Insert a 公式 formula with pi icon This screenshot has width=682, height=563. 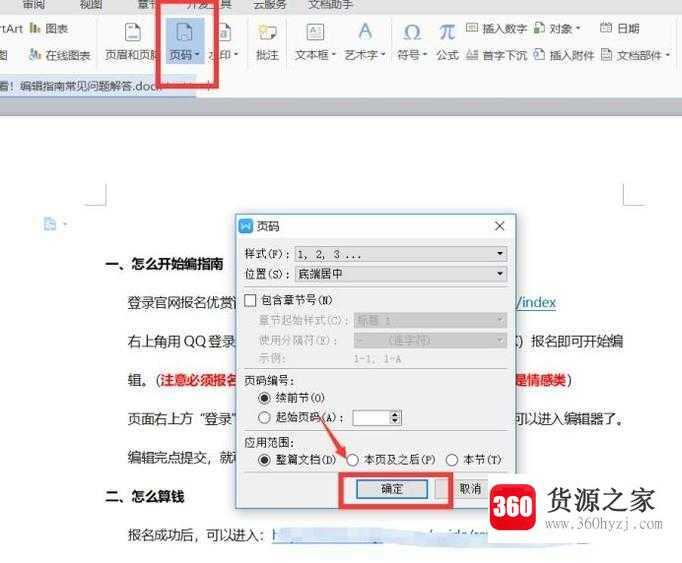[448, 41]
